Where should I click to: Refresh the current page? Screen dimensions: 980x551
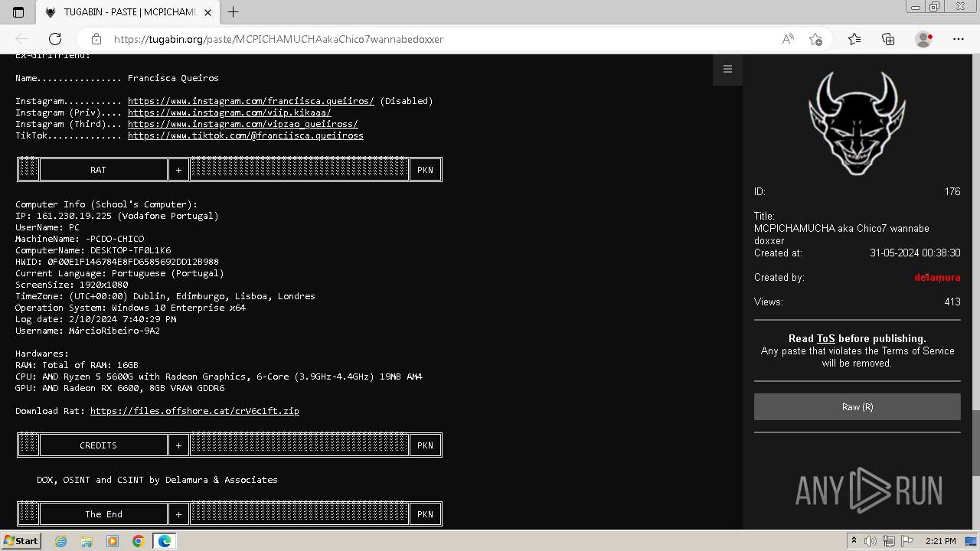click(55, 39)
